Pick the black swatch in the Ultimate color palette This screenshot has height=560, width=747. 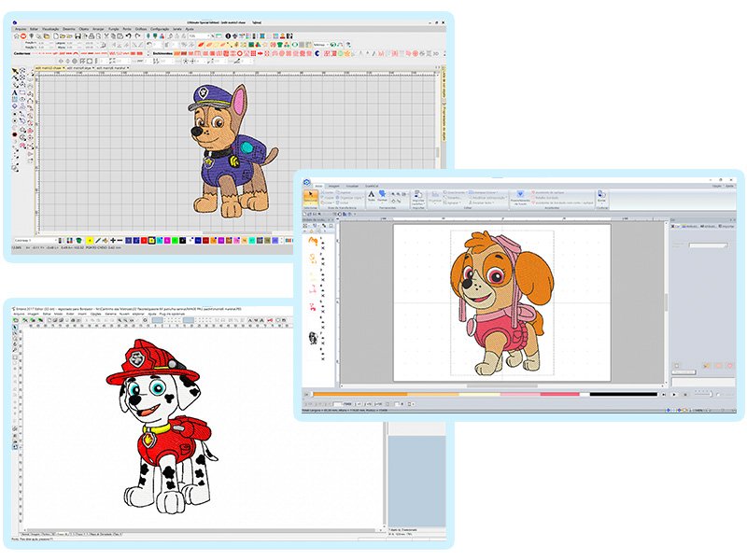point(182,241)
